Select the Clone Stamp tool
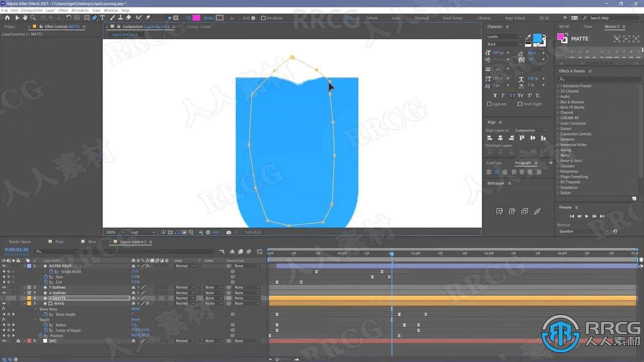 tap(121, 18)
